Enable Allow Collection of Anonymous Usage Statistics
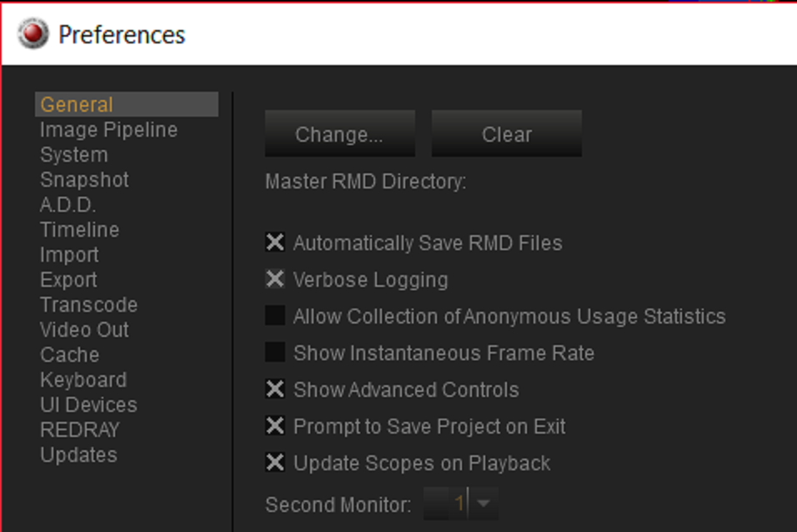The width and height of the screenshot is (797, 532). pyautogui.click(x=275, y=315)
